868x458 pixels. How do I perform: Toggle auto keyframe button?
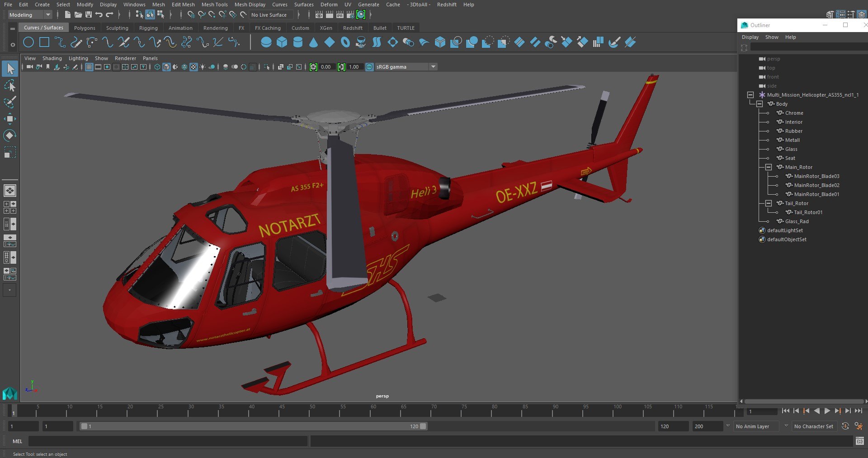pos(845,426)
